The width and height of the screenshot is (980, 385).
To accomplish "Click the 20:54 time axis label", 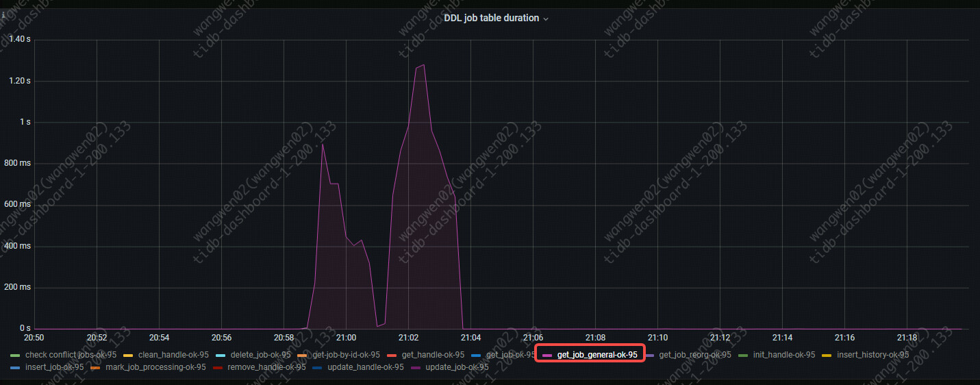I will click(x=159, y=338).
